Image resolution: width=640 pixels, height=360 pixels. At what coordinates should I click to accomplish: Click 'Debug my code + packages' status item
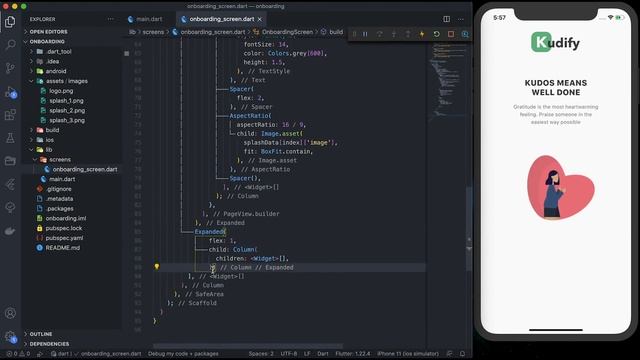(183, 353)
